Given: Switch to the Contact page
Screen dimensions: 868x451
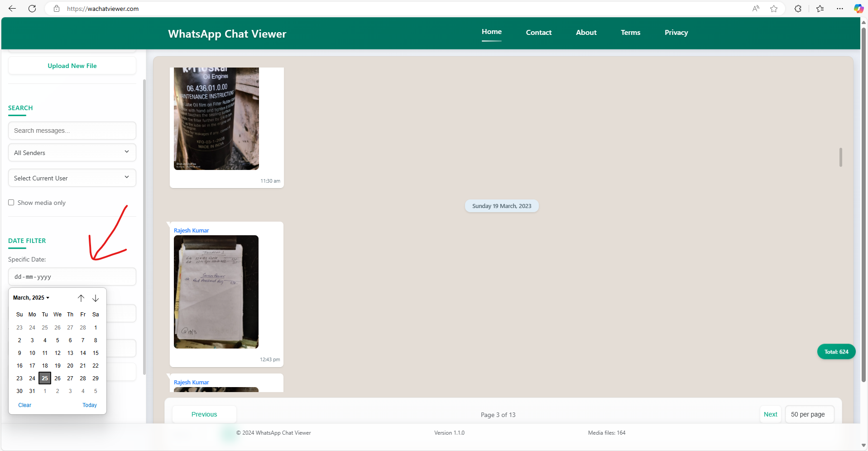Looking at the screenshot, I should [x=538, y=32].
